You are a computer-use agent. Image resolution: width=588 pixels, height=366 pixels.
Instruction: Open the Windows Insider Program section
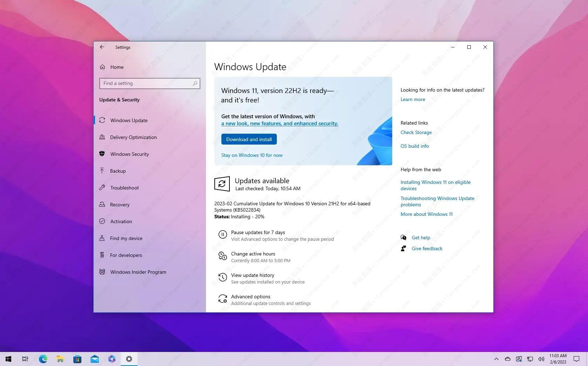point(138,272)
